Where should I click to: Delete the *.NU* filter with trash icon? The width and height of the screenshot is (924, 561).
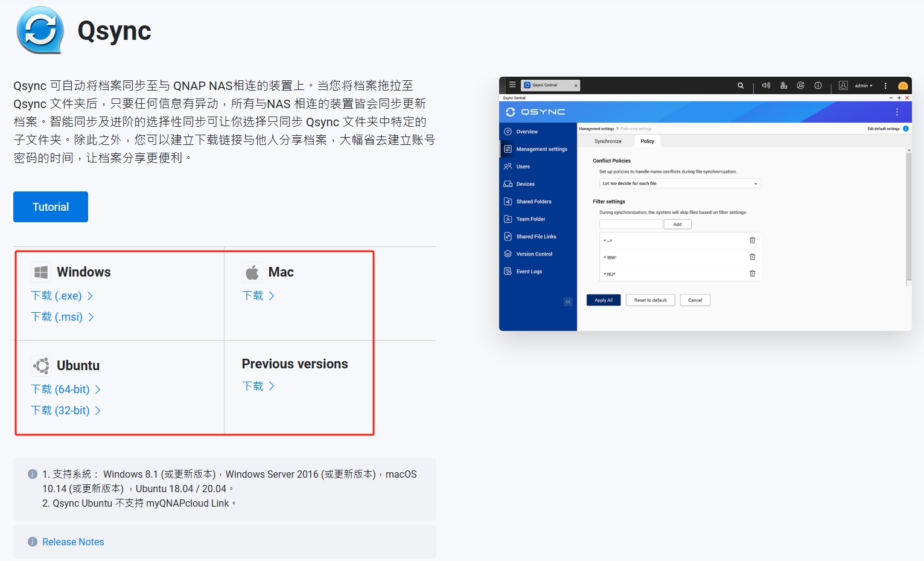tap(753, 274)
